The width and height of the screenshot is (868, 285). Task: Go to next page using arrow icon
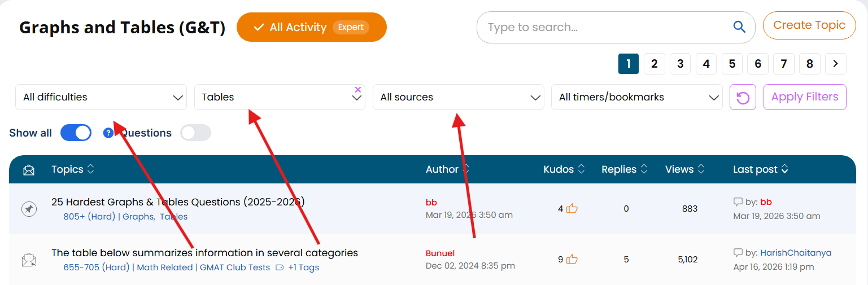(x=835, y=64)
